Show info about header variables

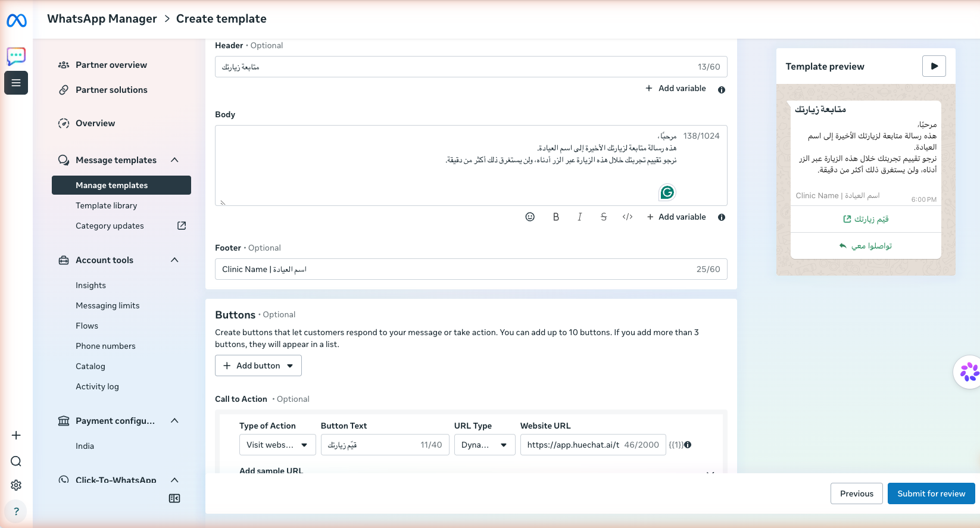pyautogui.click(x=722, y=90)
